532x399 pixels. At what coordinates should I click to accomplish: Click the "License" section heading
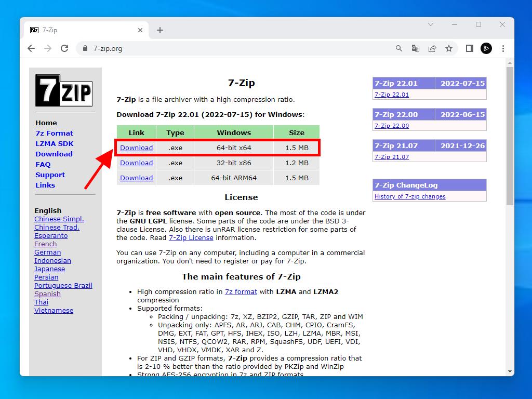[x=241, y=197]
